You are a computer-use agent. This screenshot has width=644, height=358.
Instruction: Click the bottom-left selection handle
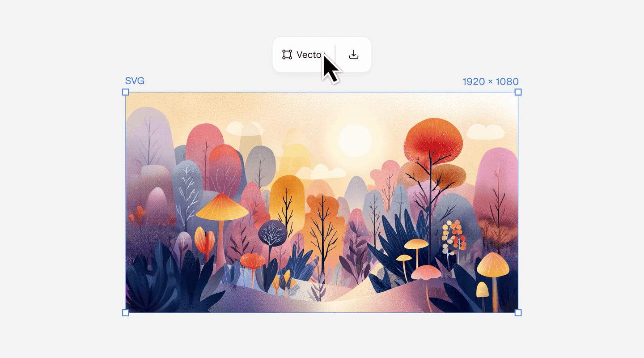[x=126, y=313]
